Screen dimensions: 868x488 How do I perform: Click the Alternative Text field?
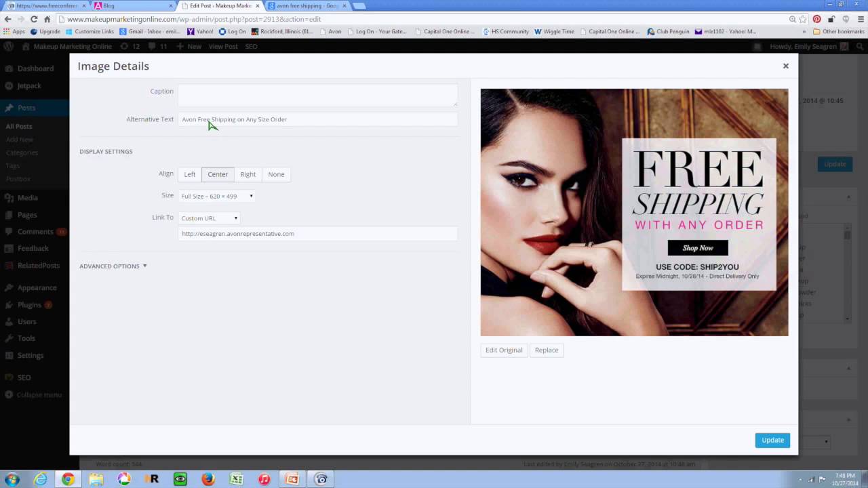click(x=317, y=119)
